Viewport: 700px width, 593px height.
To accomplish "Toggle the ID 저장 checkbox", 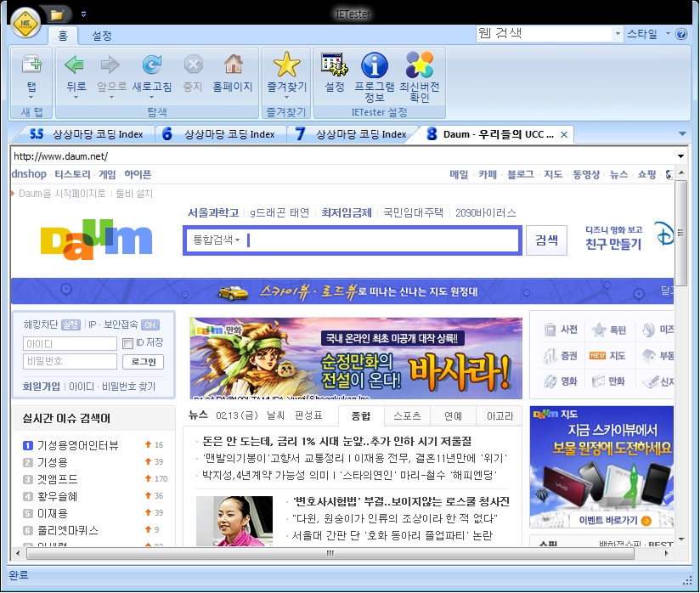I will (127, 343).
